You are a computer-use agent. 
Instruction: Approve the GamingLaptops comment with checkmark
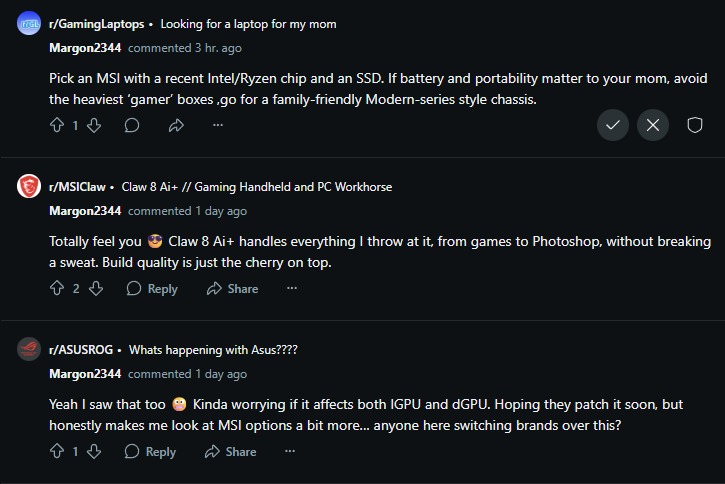613,125
